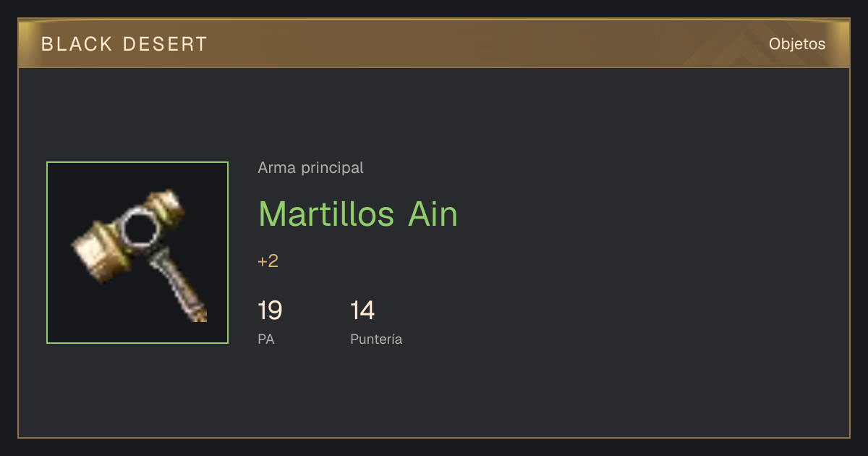The width and height of the screenshot is (868, 456).
Task: Click the Puntería stat label
Action: pyautogui.click(x=376, y=339)
